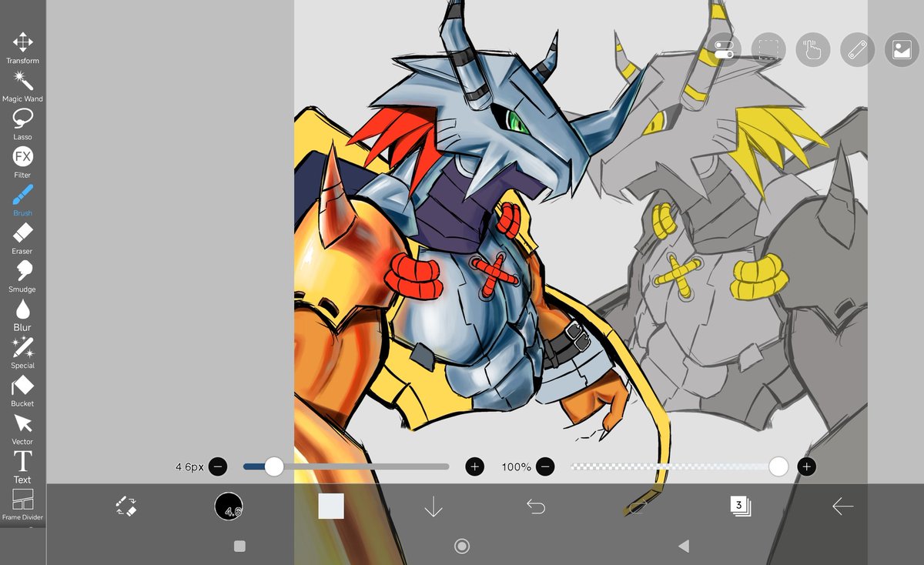Increase brush thickness with plus button
Viewport: 924px width, 565px height.
click(x=475, y=466)
